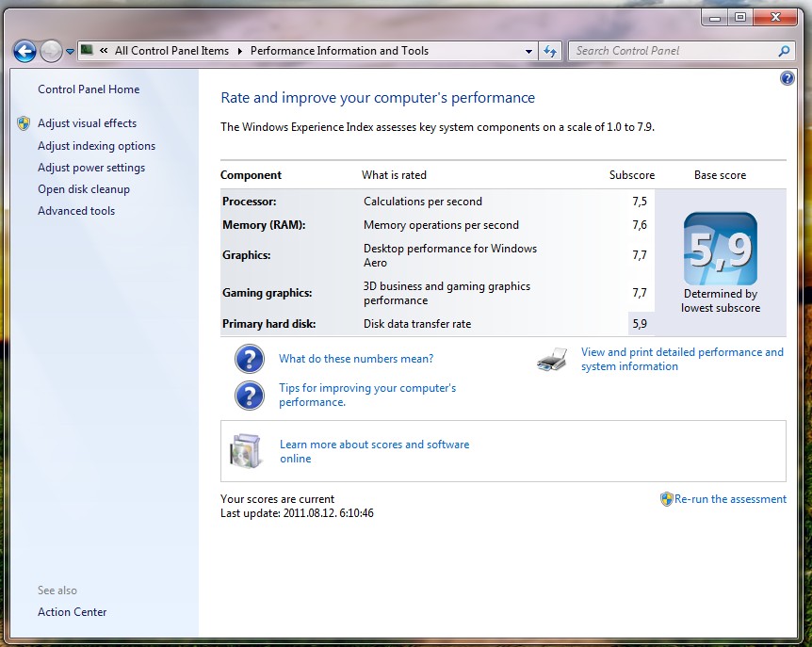
Task: Open Learn more about scores and software online
Action: point(374,451)
